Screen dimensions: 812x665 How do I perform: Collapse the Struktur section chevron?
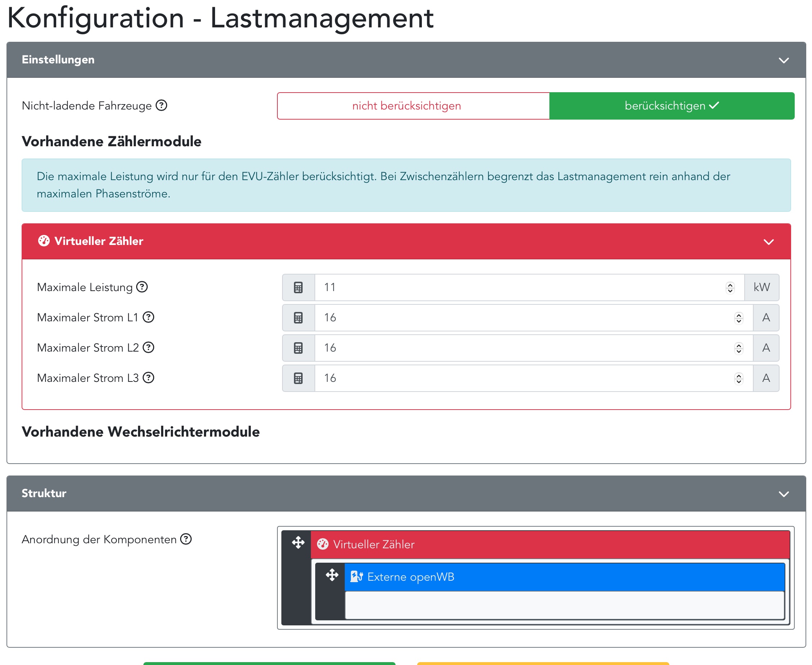(x=784, y=494)
